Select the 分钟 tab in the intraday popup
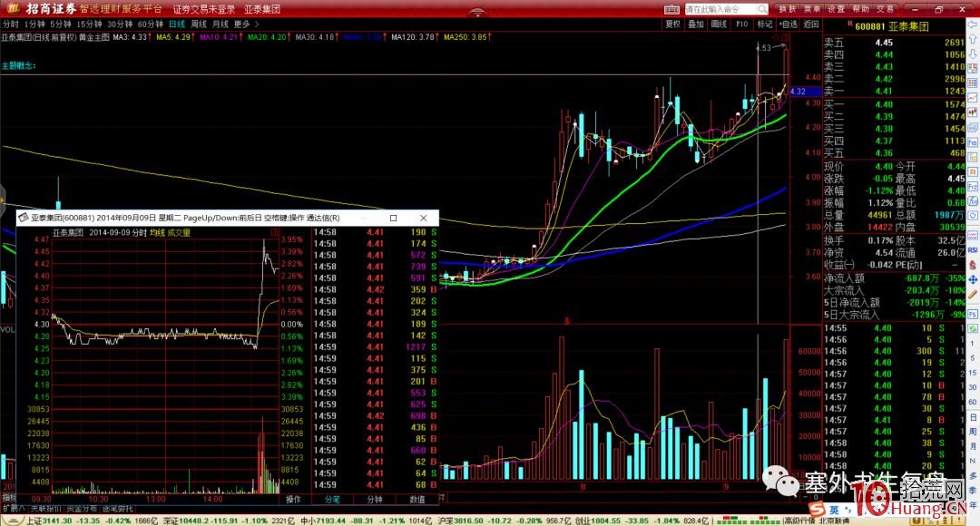Image resolution: width=980 pixels, height=526 pixels. click(x=375, y=500)
